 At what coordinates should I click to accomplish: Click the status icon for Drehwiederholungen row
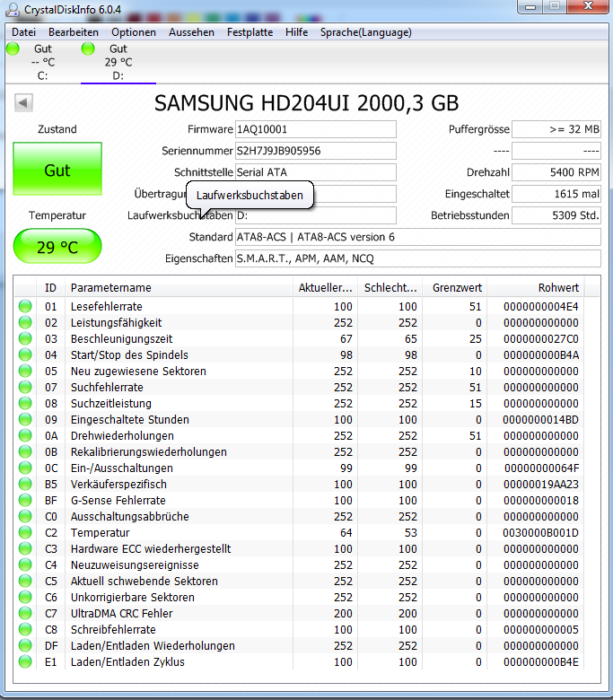click(25, 436)
